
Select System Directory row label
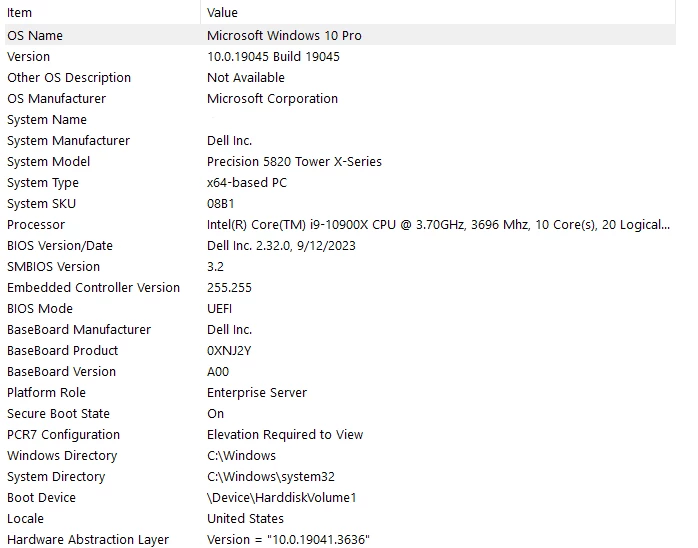[56, 476]
